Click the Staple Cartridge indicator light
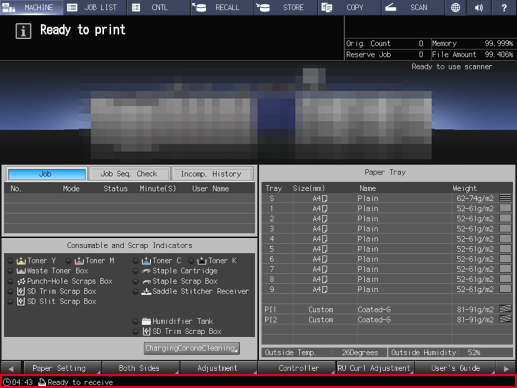This screenshot has height=388, width=517. 135,271
